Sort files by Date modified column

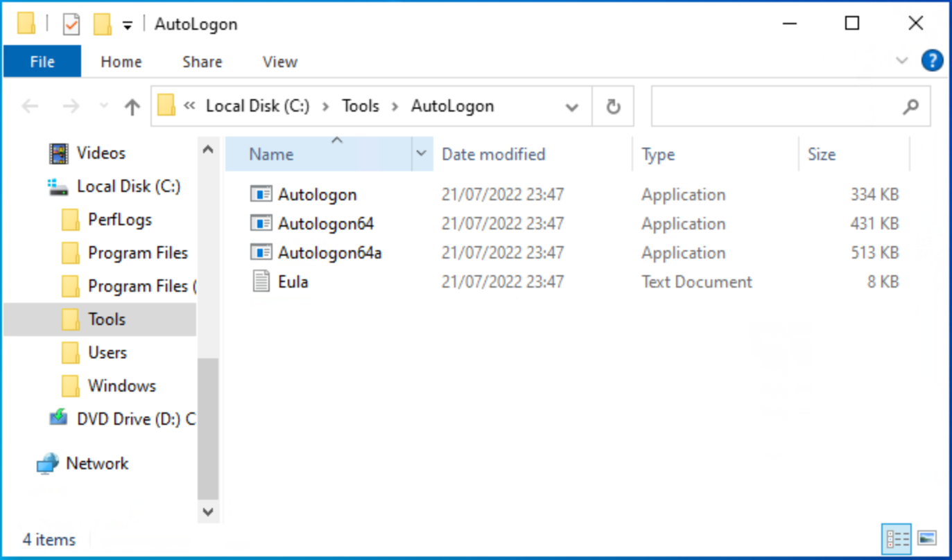point(494,154)
